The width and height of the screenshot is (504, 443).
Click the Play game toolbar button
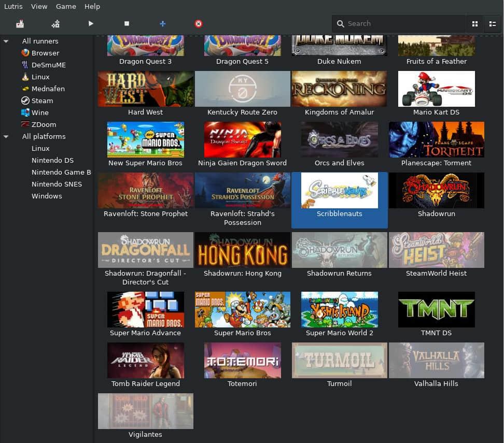[x=91, y=23]
